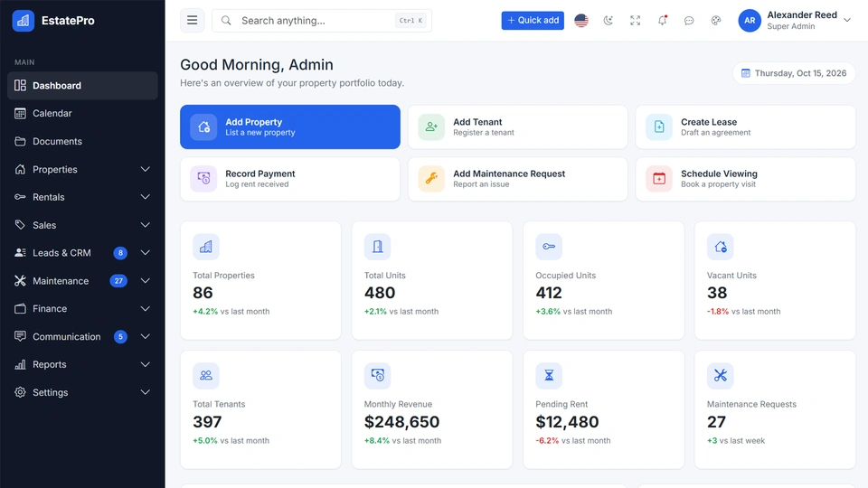This screenshot has height=488, width=868.
Task: Click the Record Payment money icon
Action: [203, 179]
